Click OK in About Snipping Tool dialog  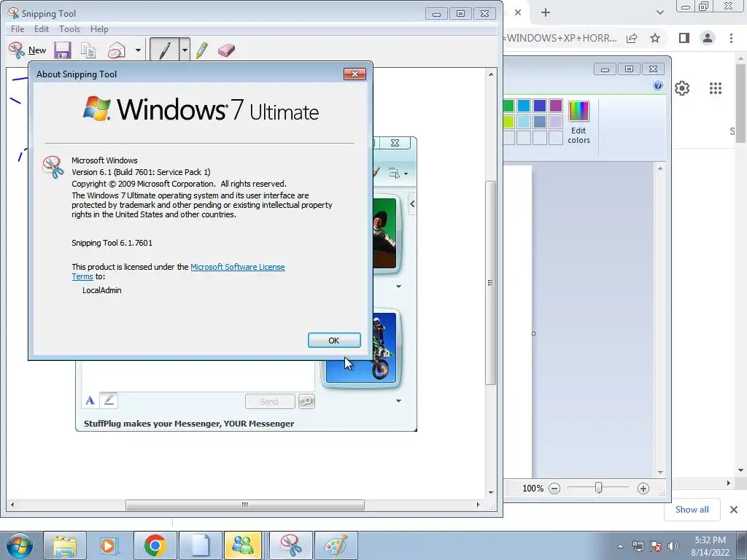[x=334, y=341]
